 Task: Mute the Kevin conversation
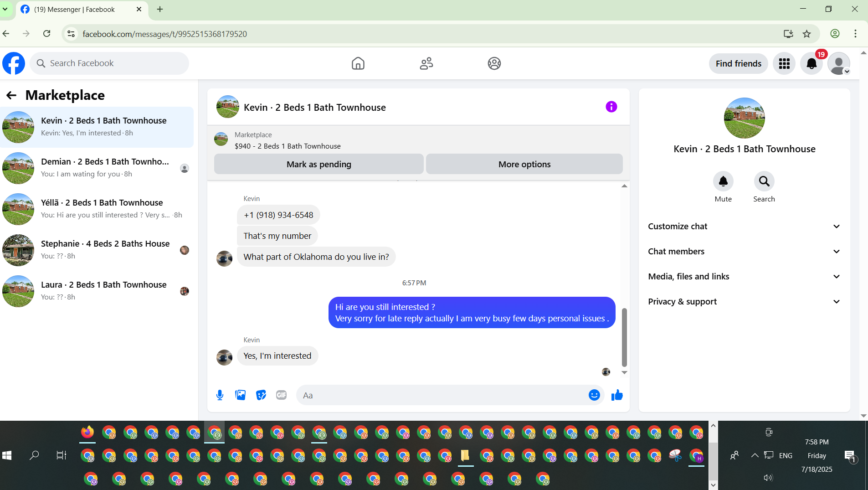click(x=723, y=181)
